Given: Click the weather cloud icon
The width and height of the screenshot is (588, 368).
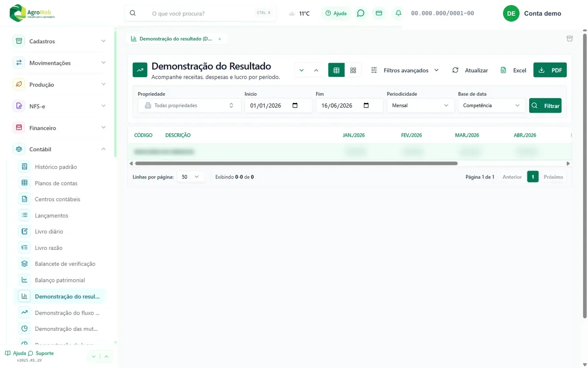Looking at the screenshot, I should 292,14.
